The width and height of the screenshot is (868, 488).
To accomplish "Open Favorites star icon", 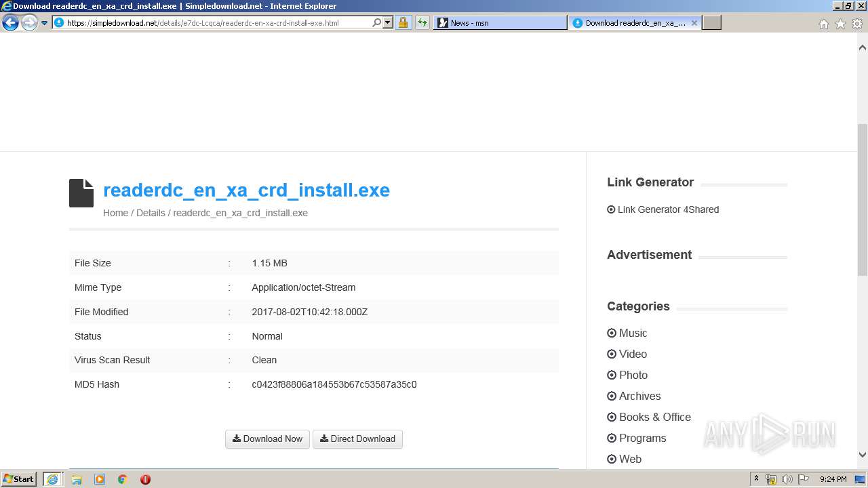I will 840,24.
